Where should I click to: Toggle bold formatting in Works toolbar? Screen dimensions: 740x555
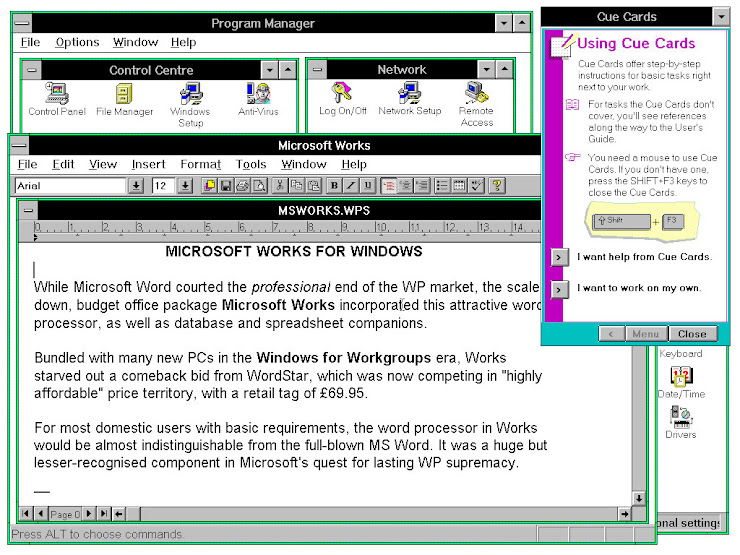click(334, 185)
